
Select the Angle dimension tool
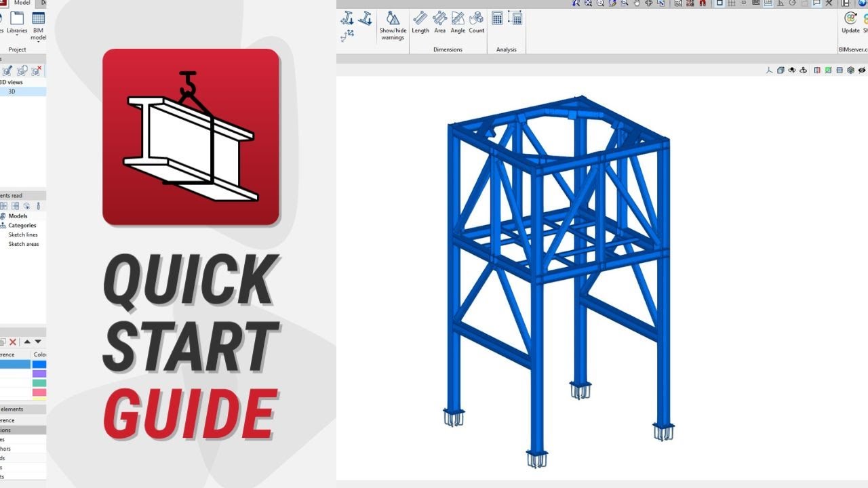pyautogui.click(x=458, y=22)
